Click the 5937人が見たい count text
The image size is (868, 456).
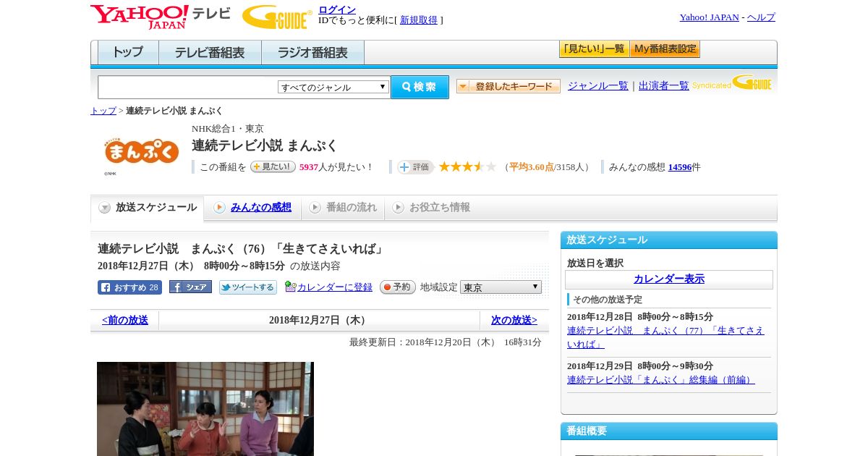coord(336,167)
